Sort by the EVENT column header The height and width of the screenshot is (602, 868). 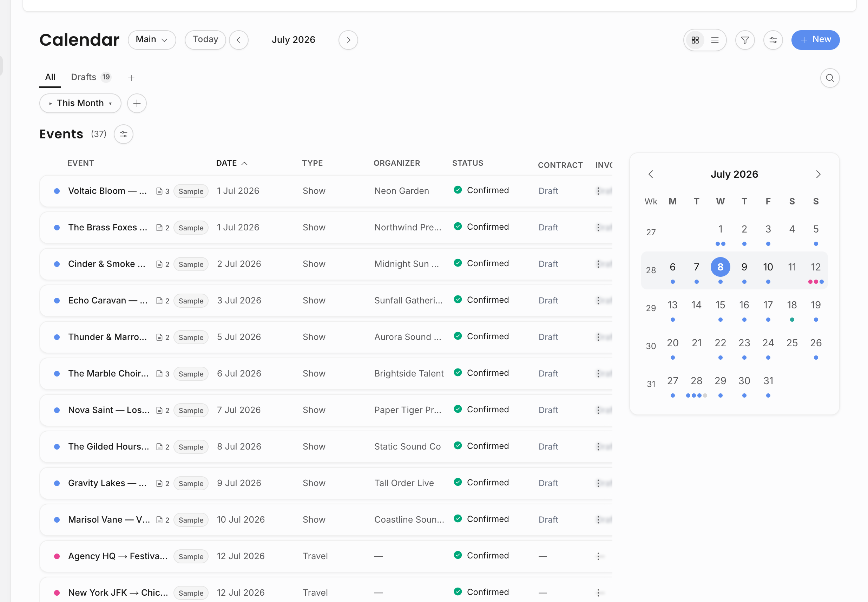tap(81, 163)
